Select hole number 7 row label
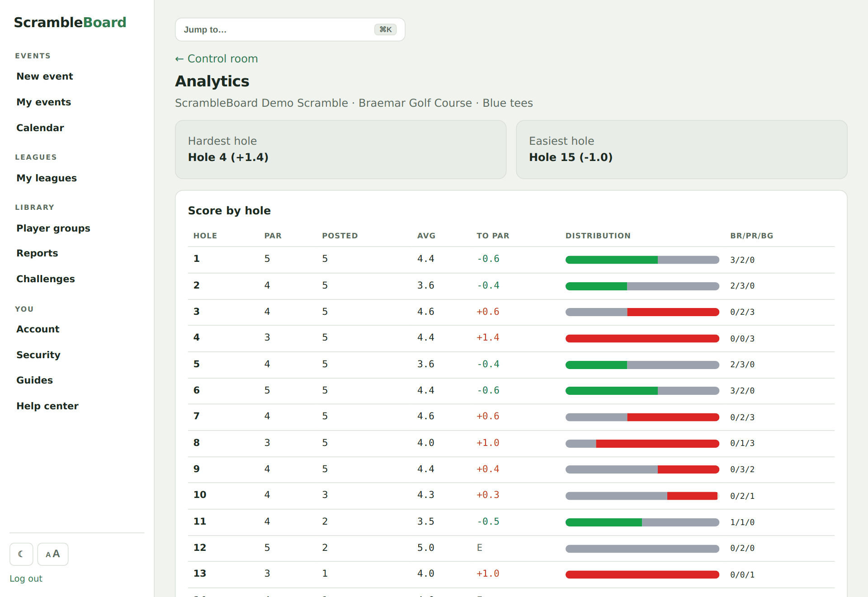 [196, 416]
